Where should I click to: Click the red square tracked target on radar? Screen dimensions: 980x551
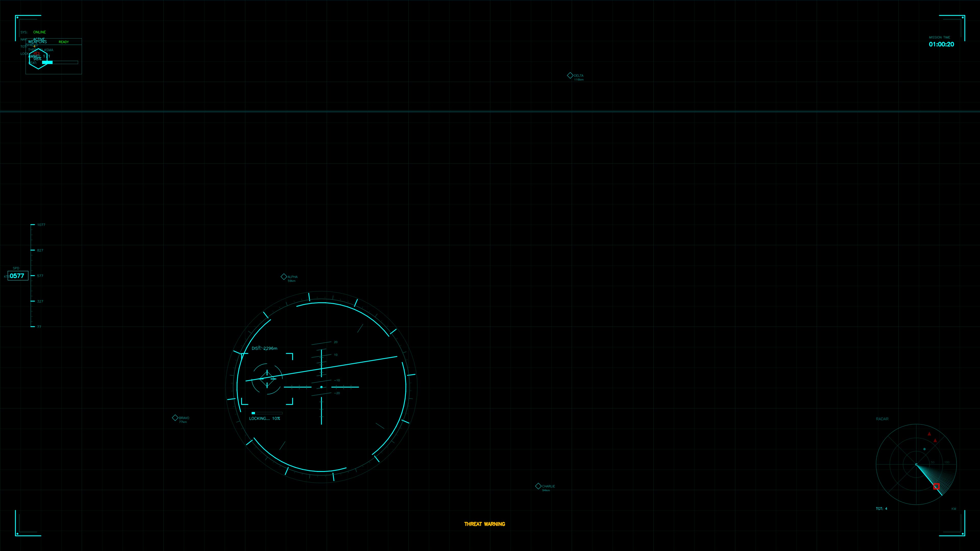pos(937,487)
